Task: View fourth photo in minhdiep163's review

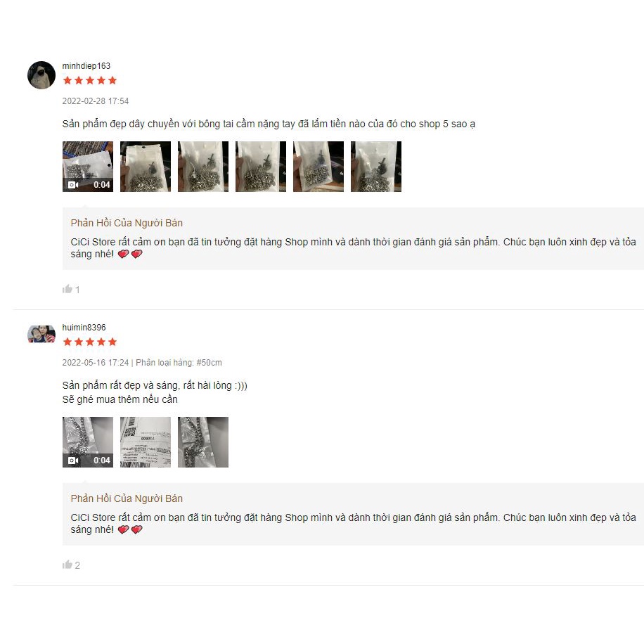Action: tap(261, 167)
